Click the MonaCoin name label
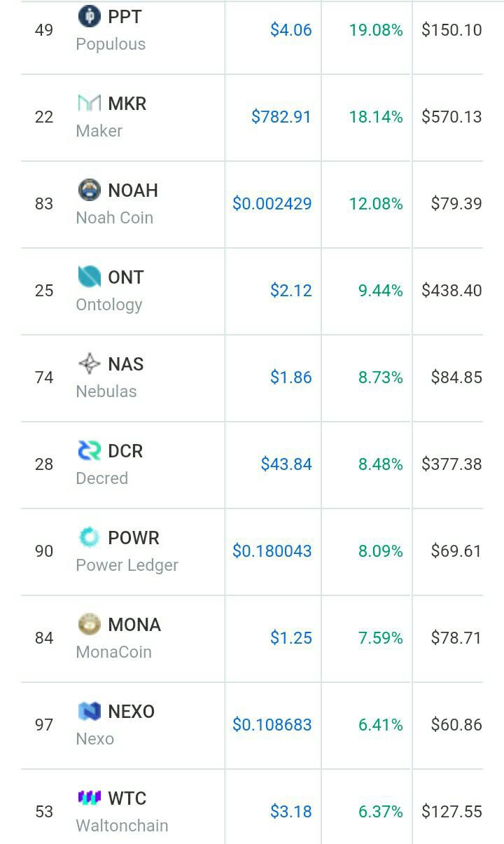 coord(114,652)
